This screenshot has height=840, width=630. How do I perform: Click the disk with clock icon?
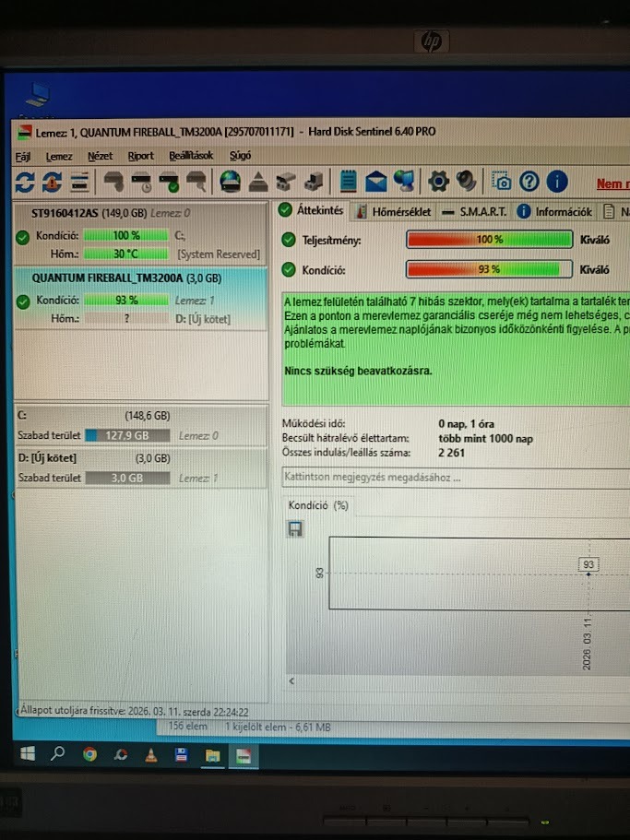[141, 183]
